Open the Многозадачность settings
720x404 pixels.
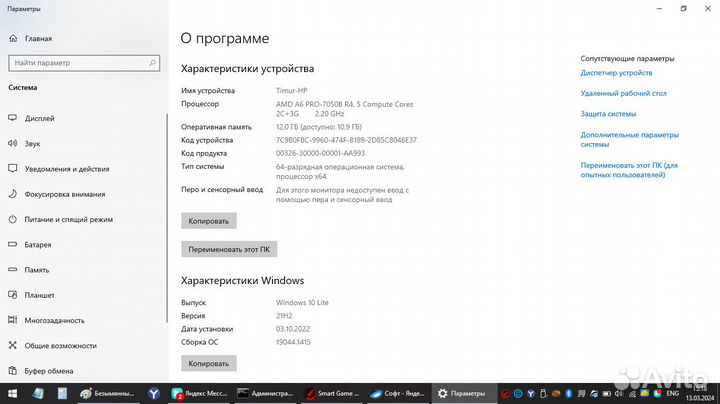tap(46, 320)
